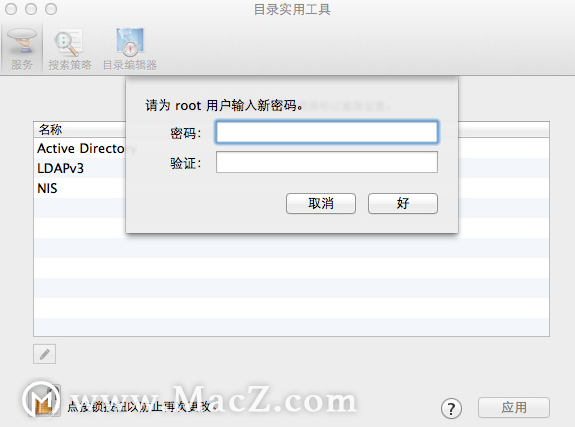Viewport: 575px width, 427px height.
Task: Open help with the question mark button
Action: click(451, 408)
